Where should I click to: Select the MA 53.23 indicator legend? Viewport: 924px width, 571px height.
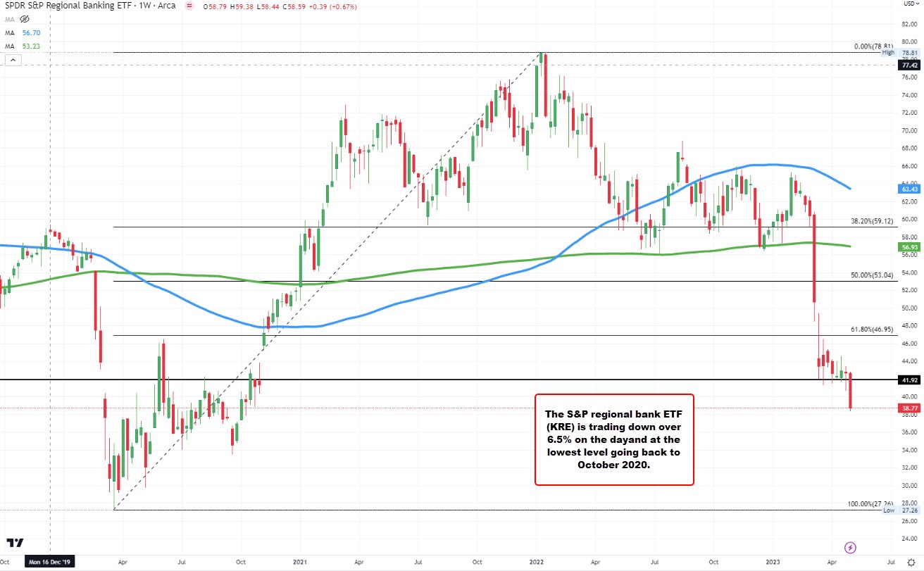click(x=23, y=46)
